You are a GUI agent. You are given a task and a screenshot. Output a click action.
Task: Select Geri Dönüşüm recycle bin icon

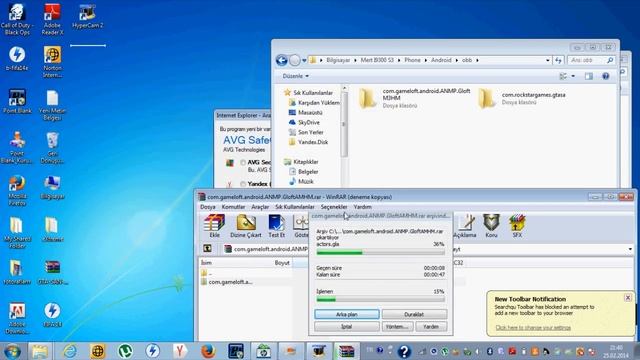click(x=52, y=147)
